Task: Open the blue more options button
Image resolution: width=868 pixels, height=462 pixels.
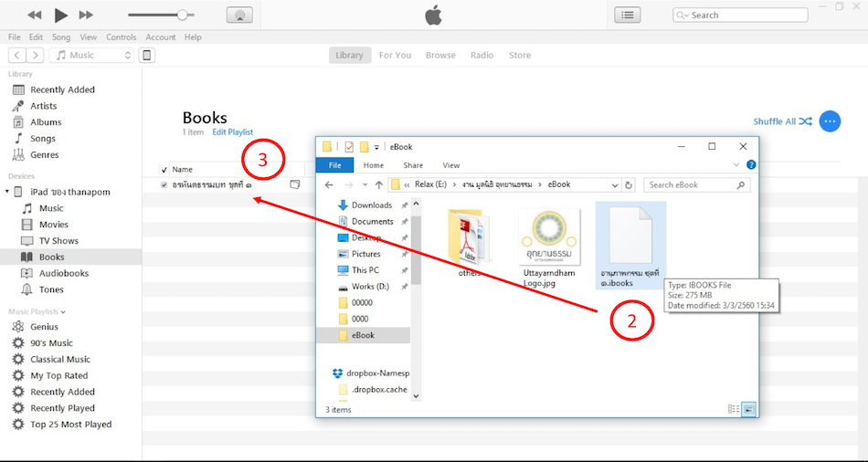Action: point(830,121)
